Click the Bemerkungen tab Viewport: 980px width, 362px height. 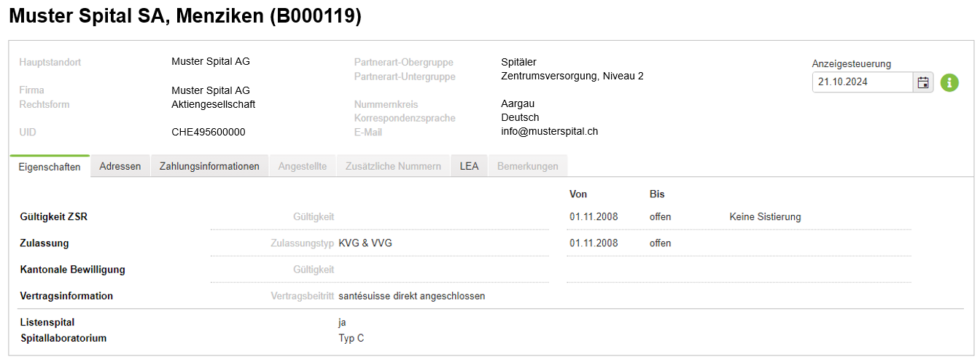(x=528, y=166)
